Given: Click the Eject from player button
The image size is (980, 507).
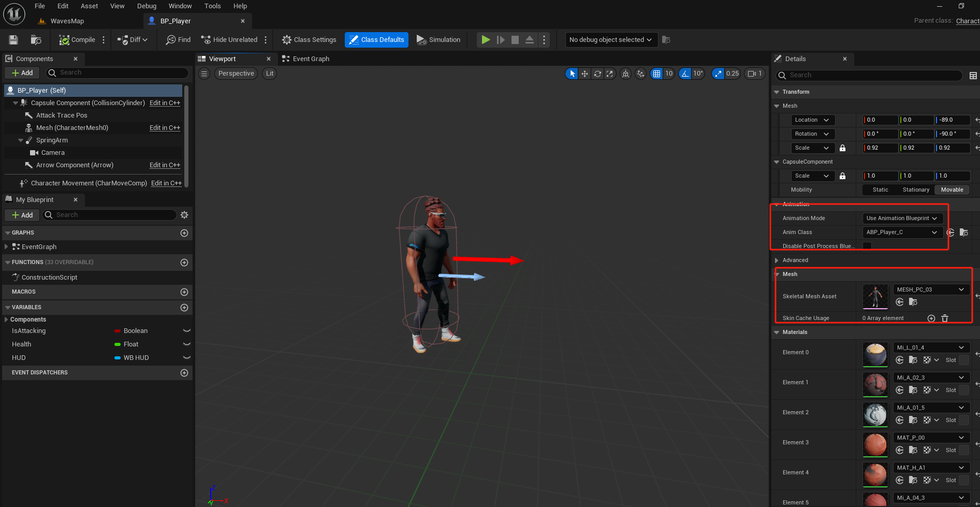Looking at the screenshot, I should 530,40.
